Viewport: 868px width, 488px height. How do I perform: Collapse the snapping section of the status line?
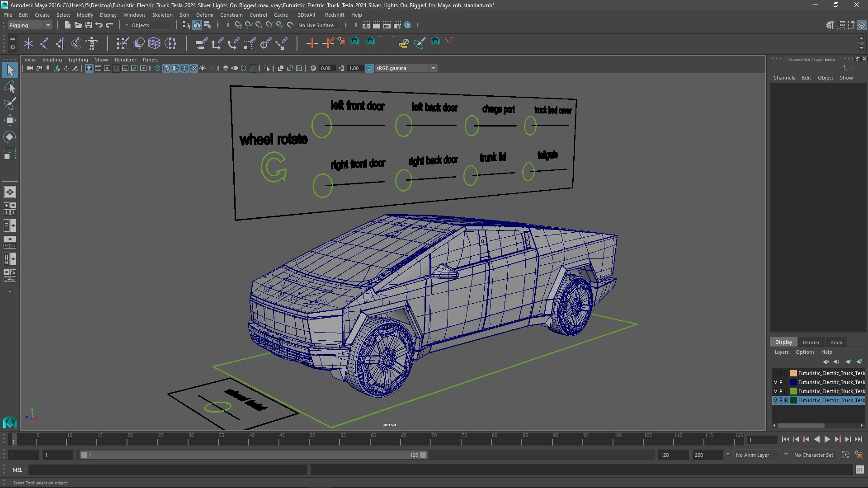(228, 25)
